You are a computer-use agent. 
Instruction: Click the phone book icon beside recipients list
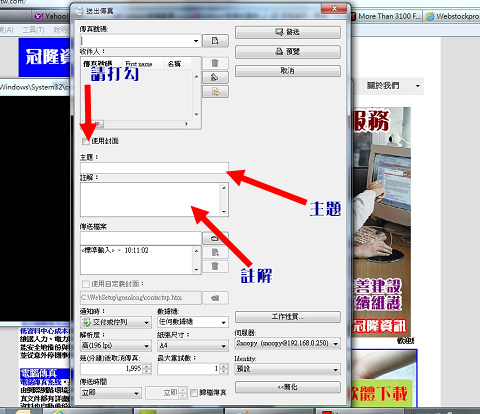(x=215, y=77)
